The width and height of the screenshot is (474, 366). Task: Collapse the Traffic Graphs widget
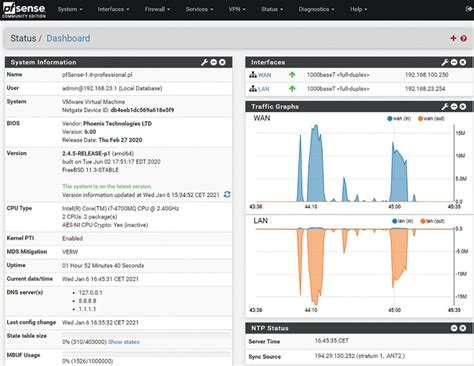click(454, 107)
